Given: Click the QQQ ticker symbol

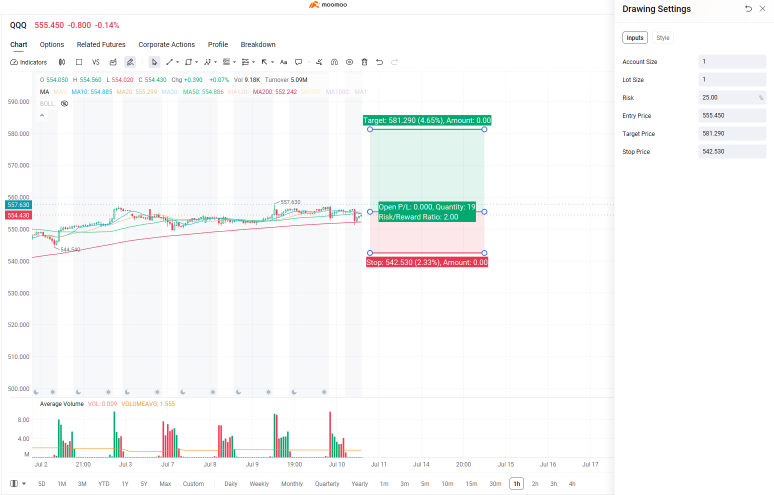Looking at the screenshot, I should pyautogui.click(x=18, y=25).
